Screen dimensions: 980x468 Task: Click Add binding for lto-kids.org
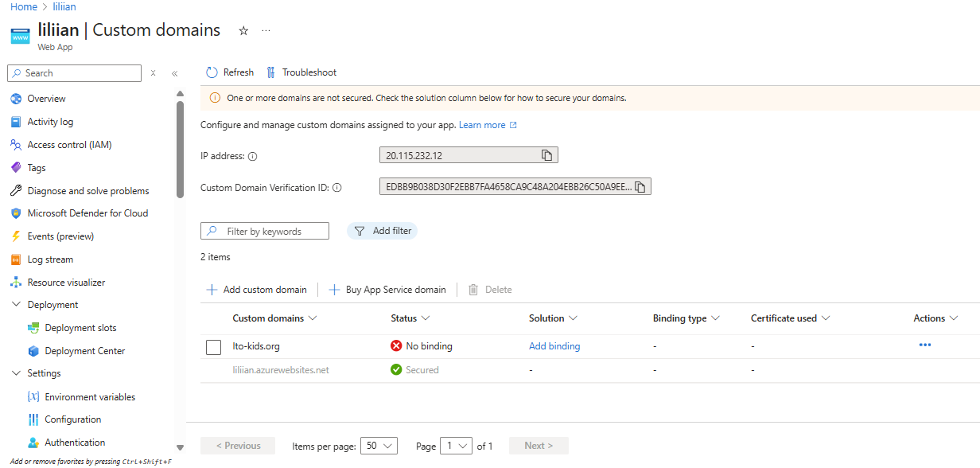coord(554,346)
